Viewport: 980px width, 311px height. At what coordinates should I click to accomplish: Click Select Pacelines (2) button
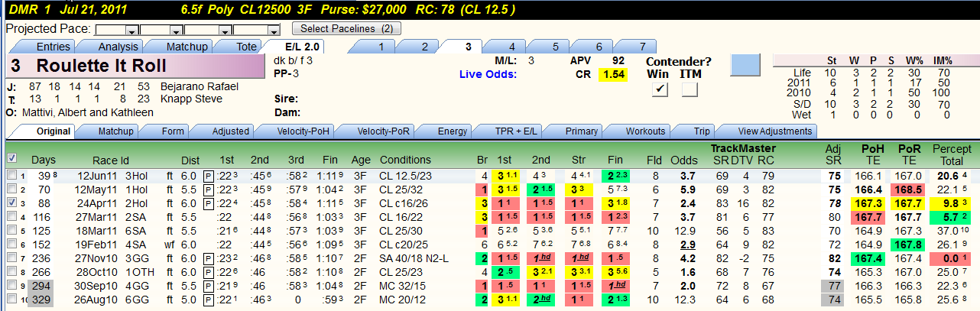[346, 29]
